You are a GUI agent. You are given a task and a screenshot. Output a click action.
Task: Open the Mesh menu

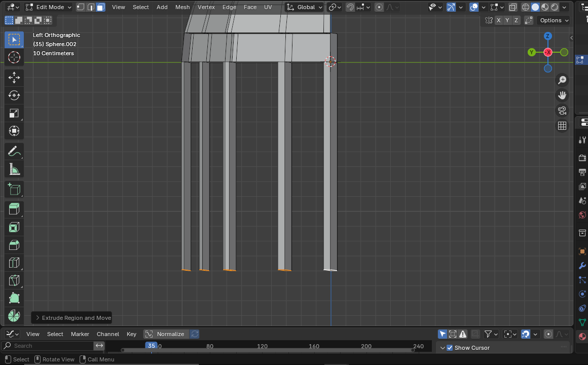(182, 7)
